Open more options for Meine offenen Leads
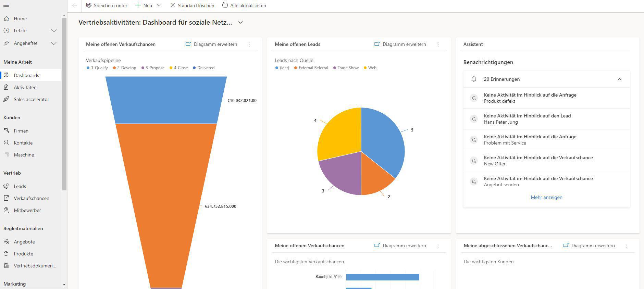Screen dimensions: 644x289 click(x=438, y=45)
